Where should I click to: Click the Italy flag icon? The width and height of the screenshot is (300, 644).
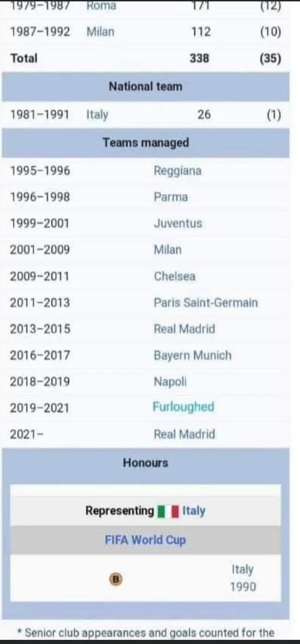(x=168, y=511)
